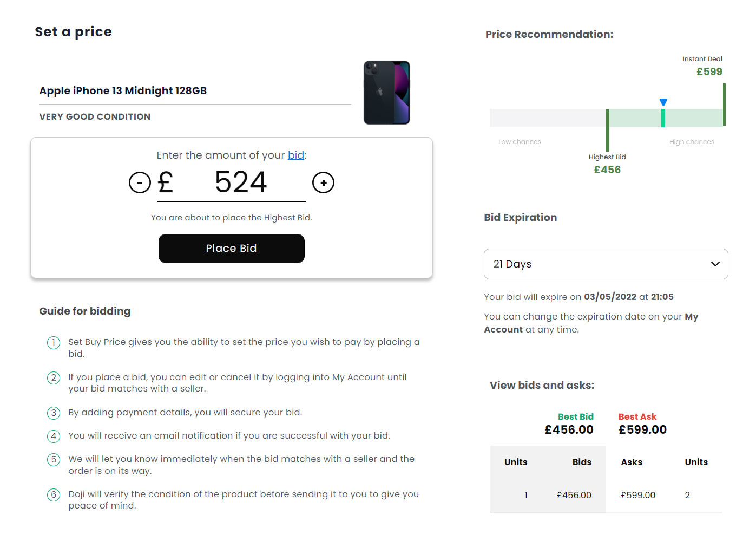Screen dimensions: 756x541
Task: Select the £599.00 ask row entry
Action: (638, 496)
